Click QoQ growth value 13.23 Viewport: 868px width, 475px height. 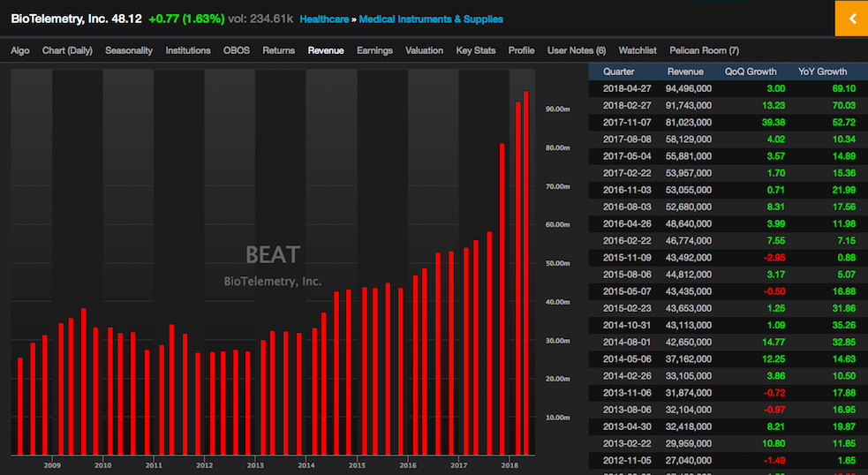774,105
